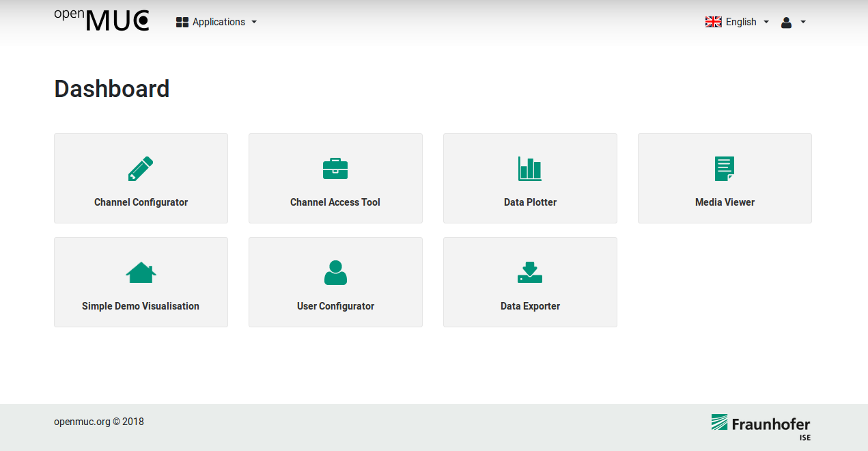Click the Data Plotter bar chart icon
Image resolution: width=868 pixels, height=451 pixels.
coord(530,168)
